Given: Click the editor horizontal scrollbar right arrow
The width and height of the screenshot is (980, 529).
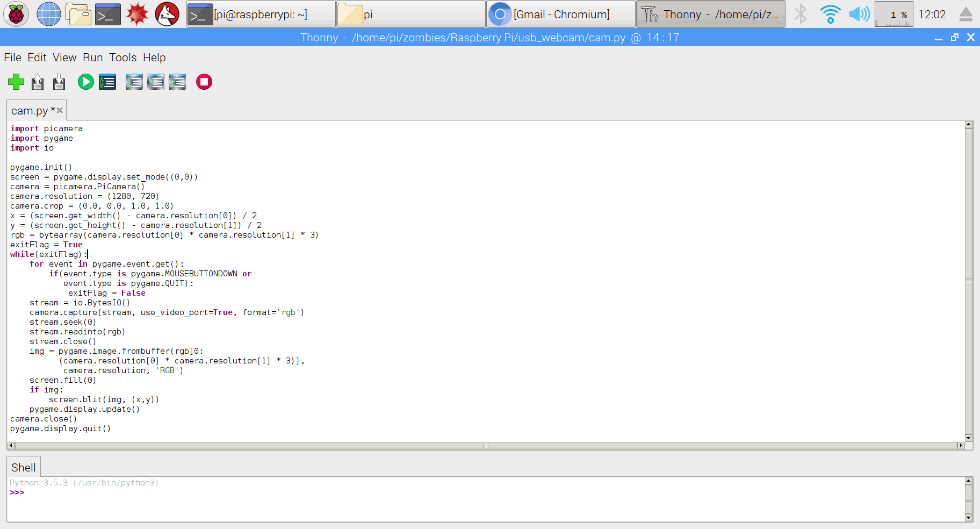Looking at the screenshot, I should pyautogui.click(x=961, y=445).
